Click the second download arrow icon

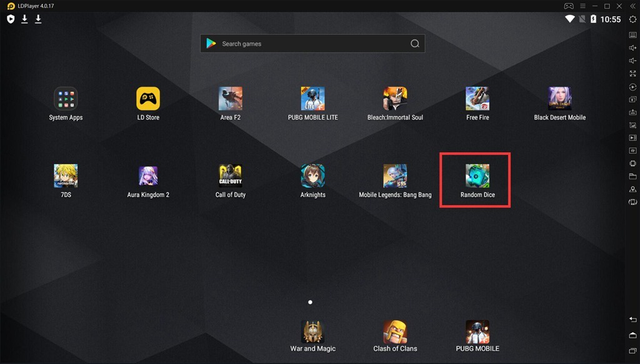coord(38,19)
